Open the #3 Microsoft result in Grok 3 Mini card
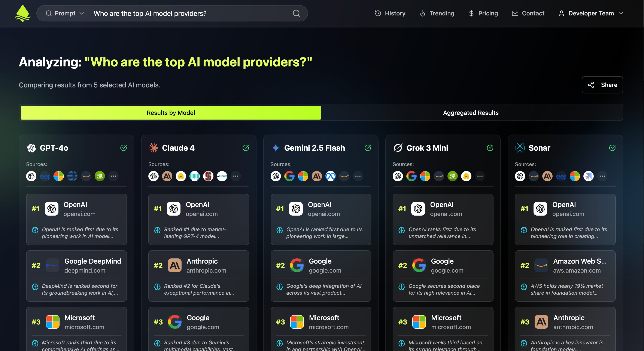644x351 pixels. pyautogui.click(x=443, y=329)
